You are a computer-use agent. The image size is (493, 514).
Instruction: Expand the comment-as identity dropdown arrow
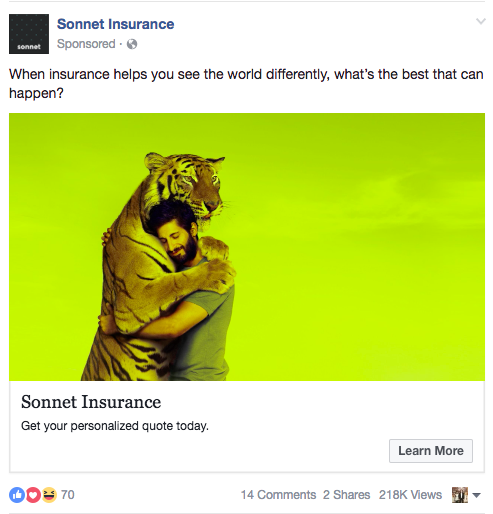[x=477, y=495]
